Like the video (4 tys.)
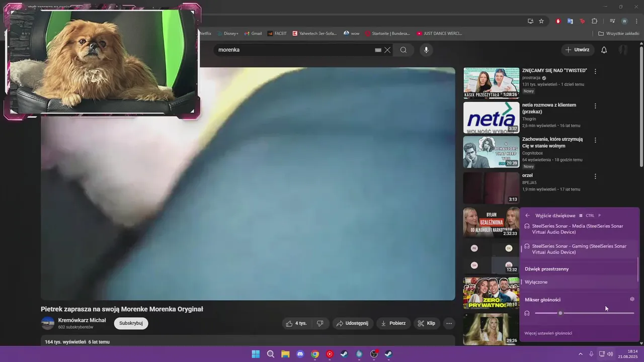The image size is (644, 362). click(x=296, y=323)
